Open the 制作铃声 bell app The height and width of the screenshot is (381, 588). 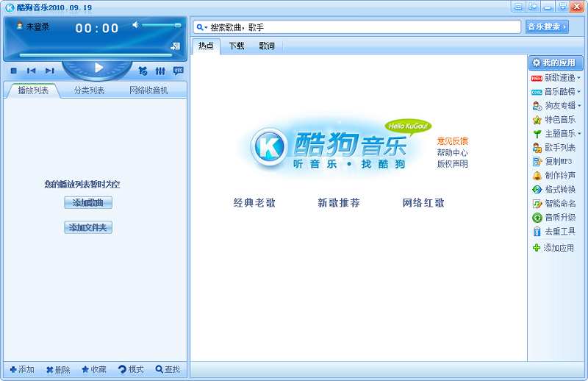554,175
